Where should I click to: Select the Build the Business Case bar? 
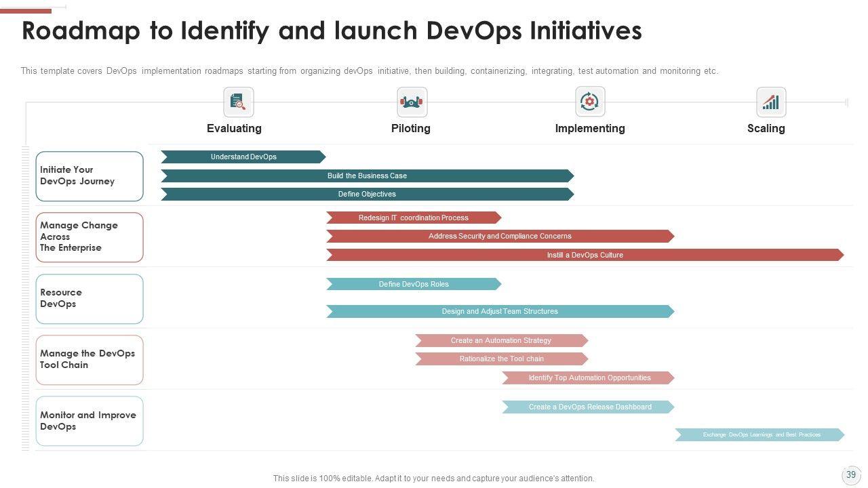pyautogui.click(x=367, y=176)
